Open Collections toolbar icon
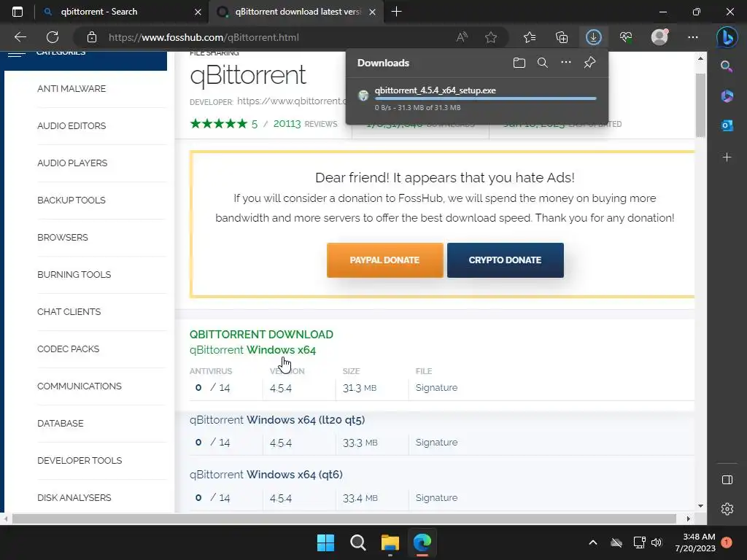The height and width of the screenshot is (560, 747). coord(562,37)
